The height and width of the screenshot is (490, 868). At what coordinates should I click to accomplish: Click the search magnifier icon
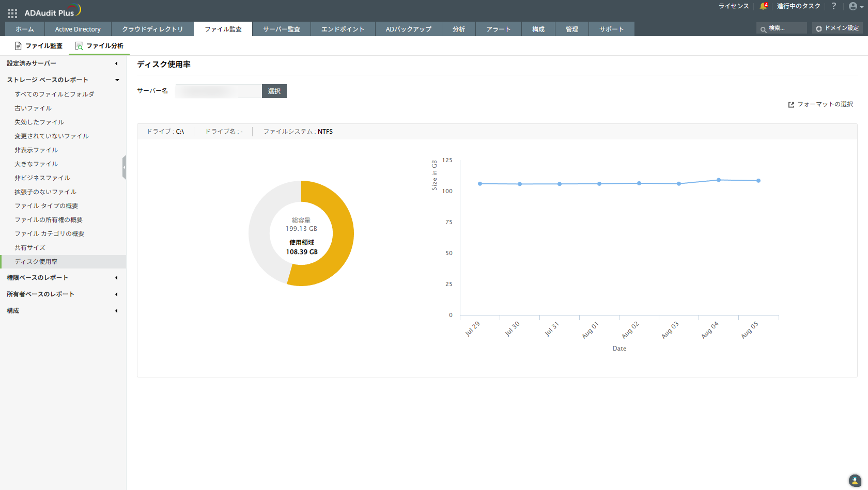[x=763, y=29]
